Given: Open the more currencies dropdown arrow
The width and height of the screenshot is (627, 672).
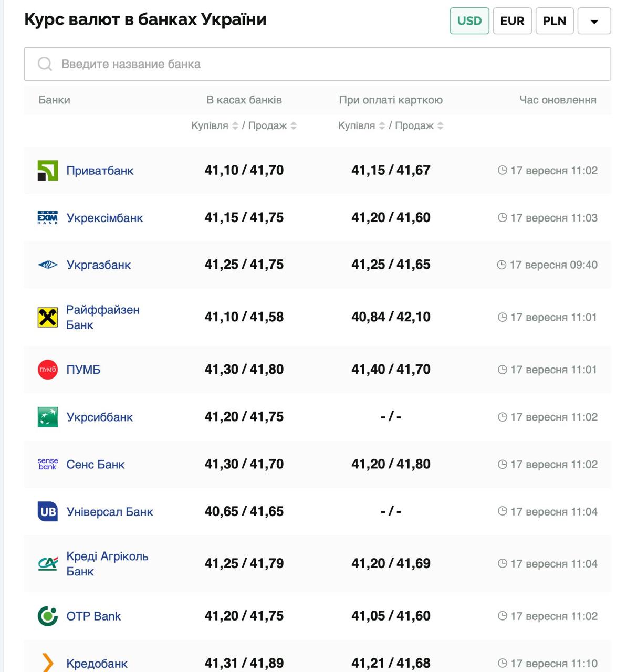Looking at the screenshot, I should coord(594,21).
